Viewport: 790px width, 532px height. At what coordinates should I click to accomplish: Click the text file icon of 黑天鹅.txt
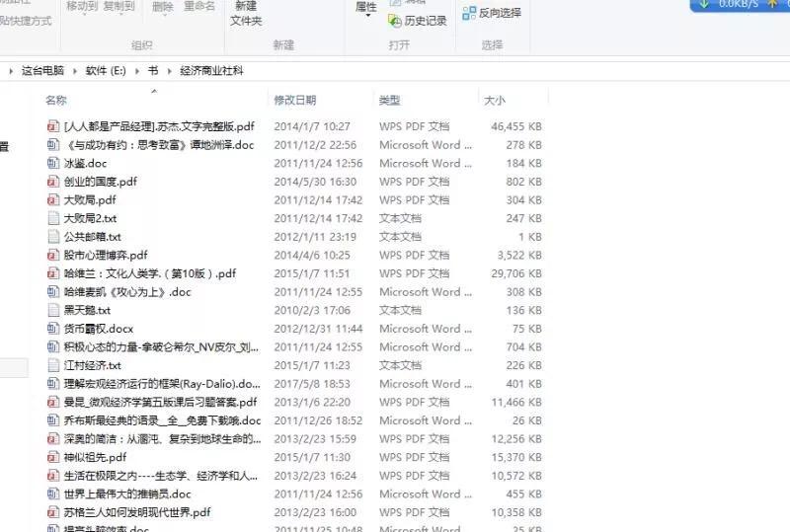[x=53, y=310]
